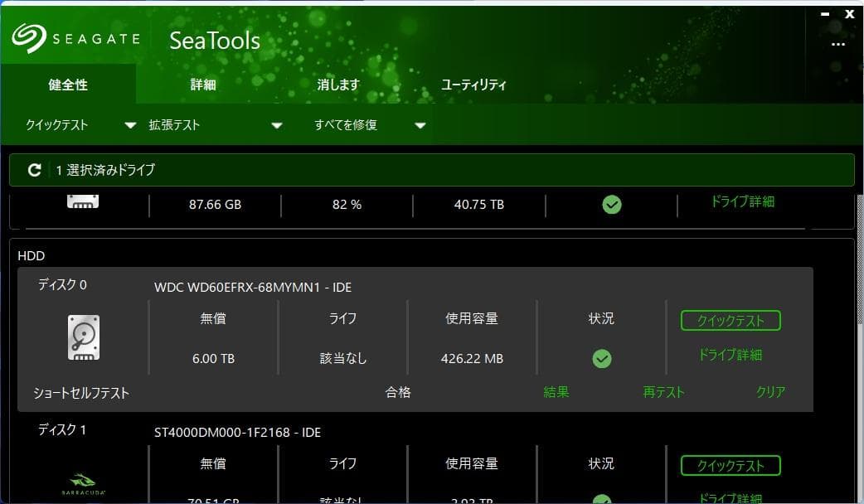
Task: Click the Seagate logo icon
Action: point(31,37)
